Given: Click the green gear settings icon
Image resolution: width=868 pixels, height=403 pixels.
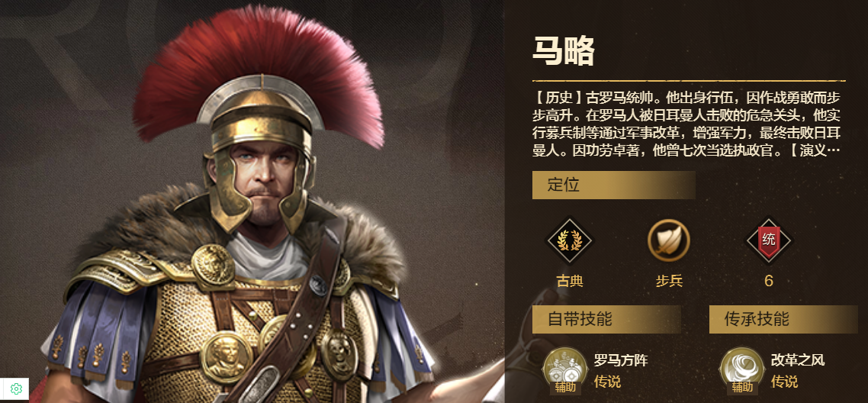Looking at the screenshot, I should pos(15,388).
